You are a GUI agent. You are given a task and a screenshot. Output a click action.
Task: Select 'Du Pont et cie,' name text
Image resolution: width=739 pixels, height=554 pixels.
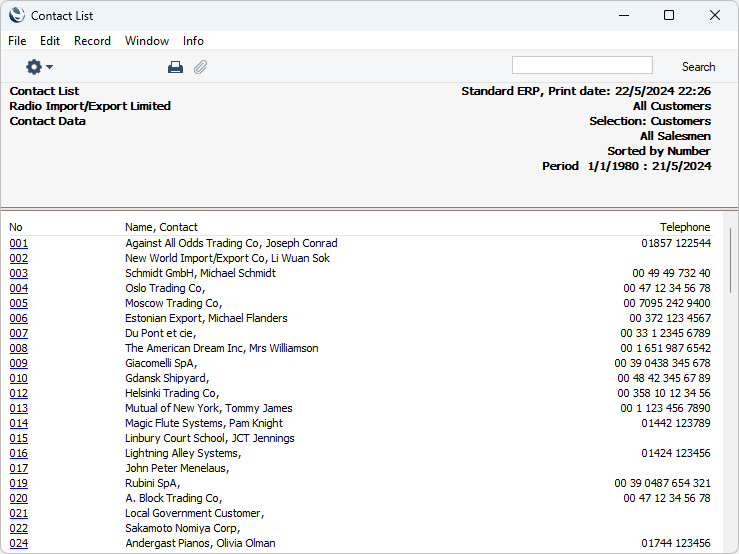point(160,333)
